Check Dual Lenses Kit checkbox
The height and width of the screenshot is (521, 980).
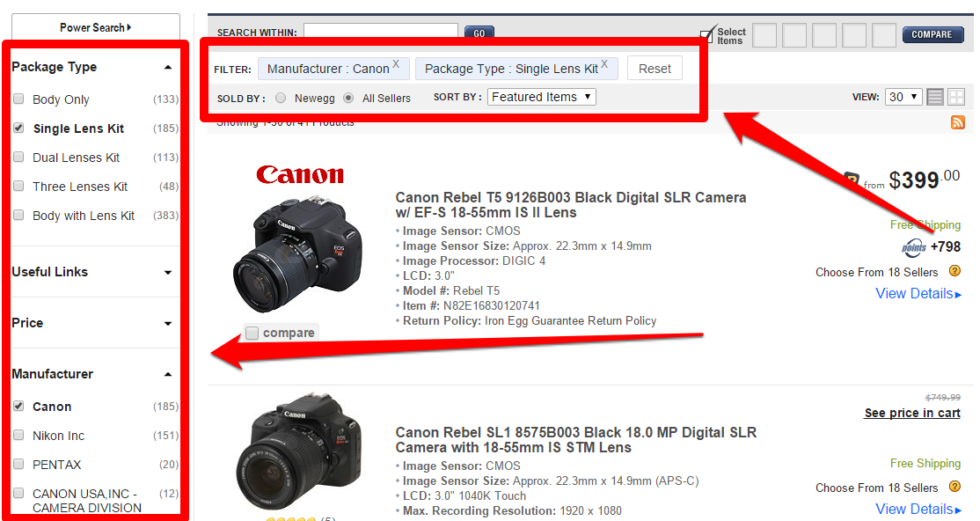(18, 157)
